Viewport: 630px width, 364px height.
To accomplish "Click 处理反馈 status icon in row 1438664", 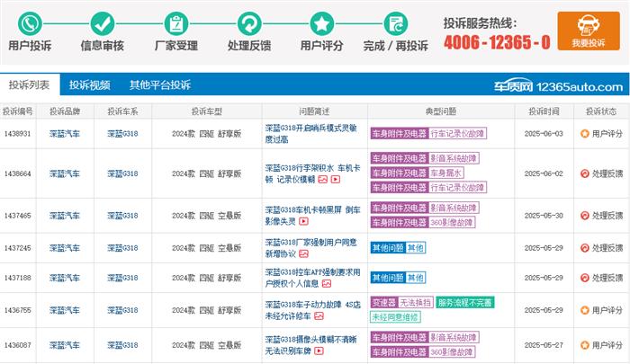I will pos(585,173).
